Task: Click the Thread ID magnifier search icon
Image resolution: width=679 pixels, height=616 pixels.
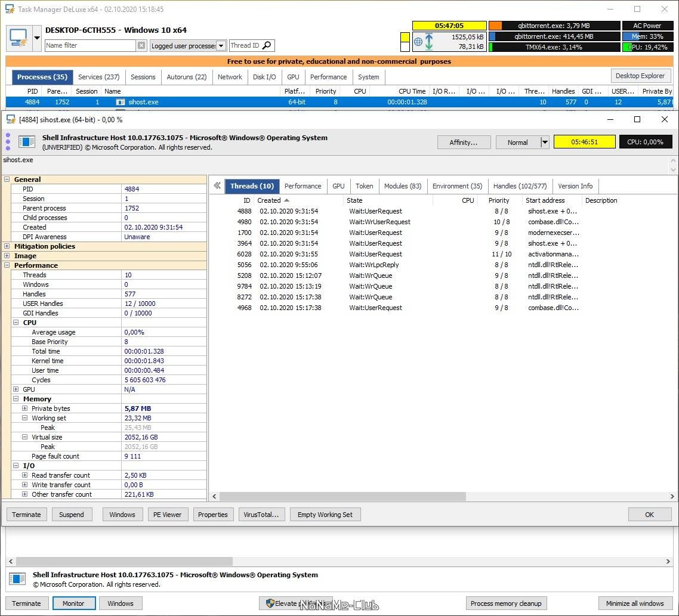Action: 267,45
